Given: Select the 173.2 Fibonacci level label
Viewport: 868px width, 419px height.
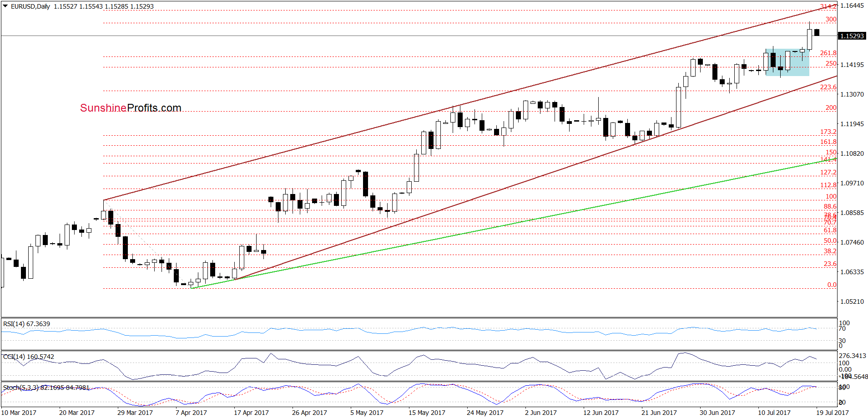Looking at the screenshot, I should coord(828,132).
